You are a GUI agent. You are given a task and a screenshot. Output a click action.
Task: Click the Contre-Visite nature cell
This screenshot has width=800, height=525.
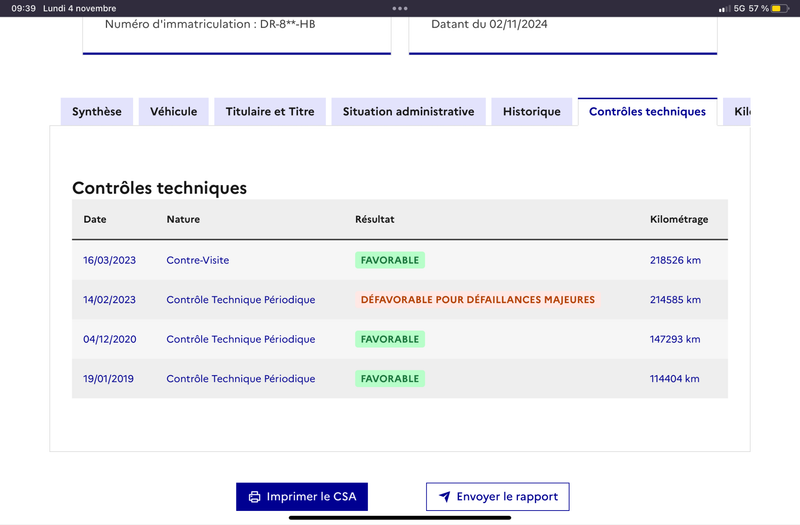tap(197, 260)
